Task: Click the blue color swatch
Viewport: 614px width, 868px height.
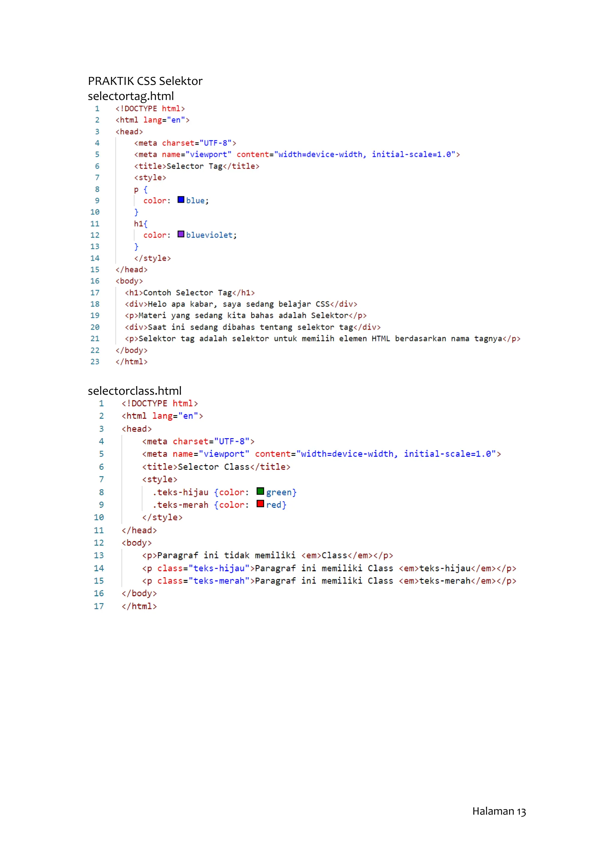Action: [181, 200]
